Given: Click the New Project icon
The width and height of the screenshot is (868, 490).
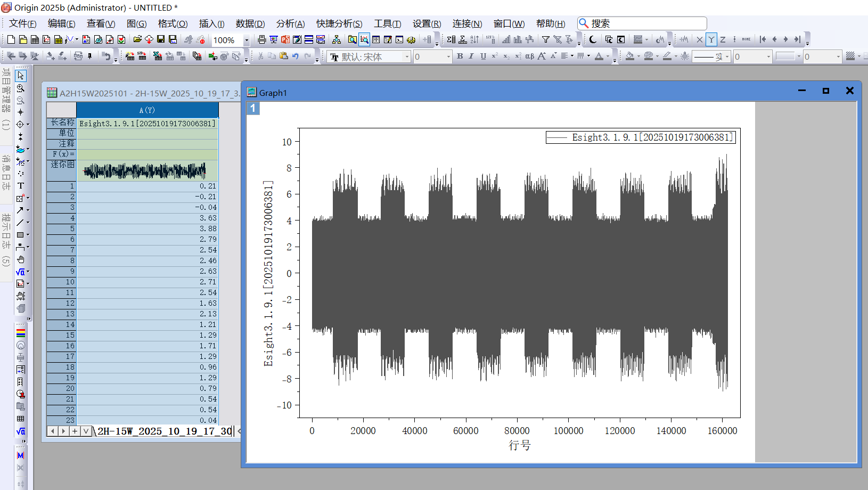Looking at the screenshot, I should coord(11,40).
